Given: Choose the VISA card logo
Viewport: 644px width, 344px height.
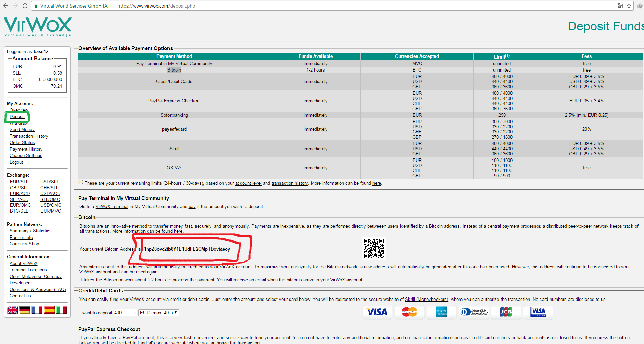Looking at the screenshot, I should tap(377, 312).
